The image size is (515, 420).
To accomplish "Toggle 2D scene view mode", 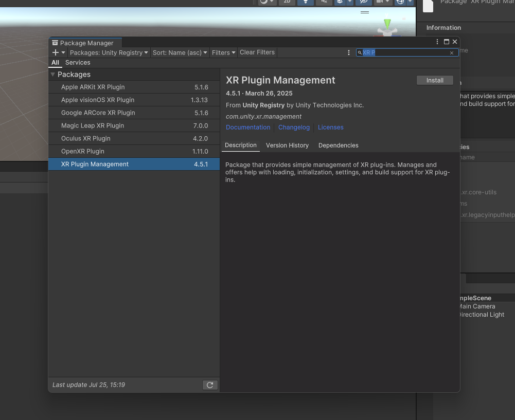I will 287,2.
